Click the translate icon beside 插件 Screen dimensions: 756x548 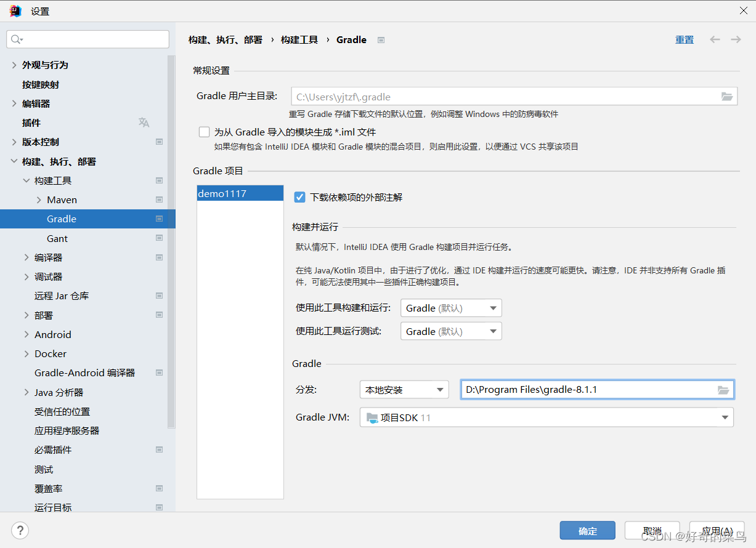coord(144,123)
